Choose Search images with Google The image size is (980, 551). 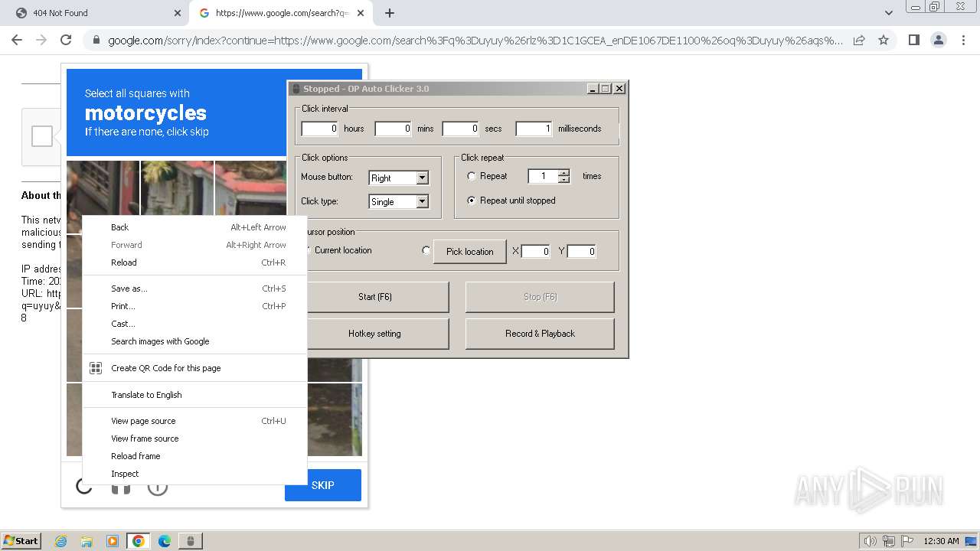[x=195, y=341]
